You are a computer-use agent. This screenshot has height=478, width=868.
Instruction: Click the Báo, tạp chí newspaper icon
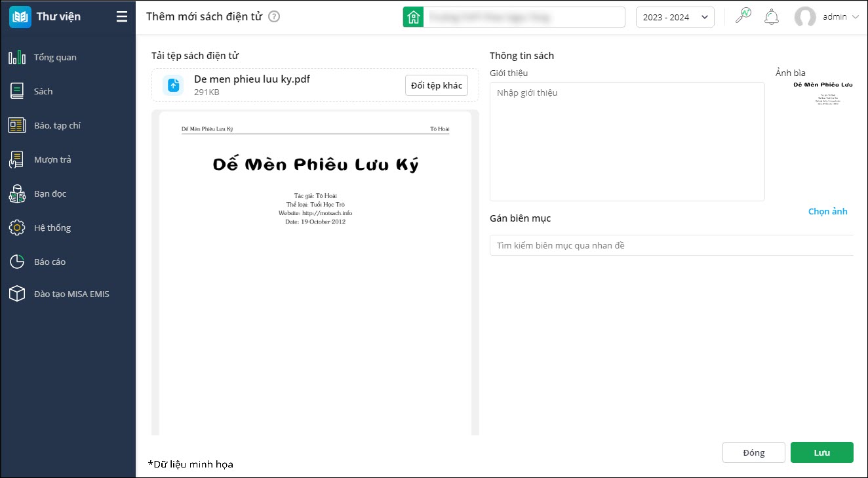17,125
